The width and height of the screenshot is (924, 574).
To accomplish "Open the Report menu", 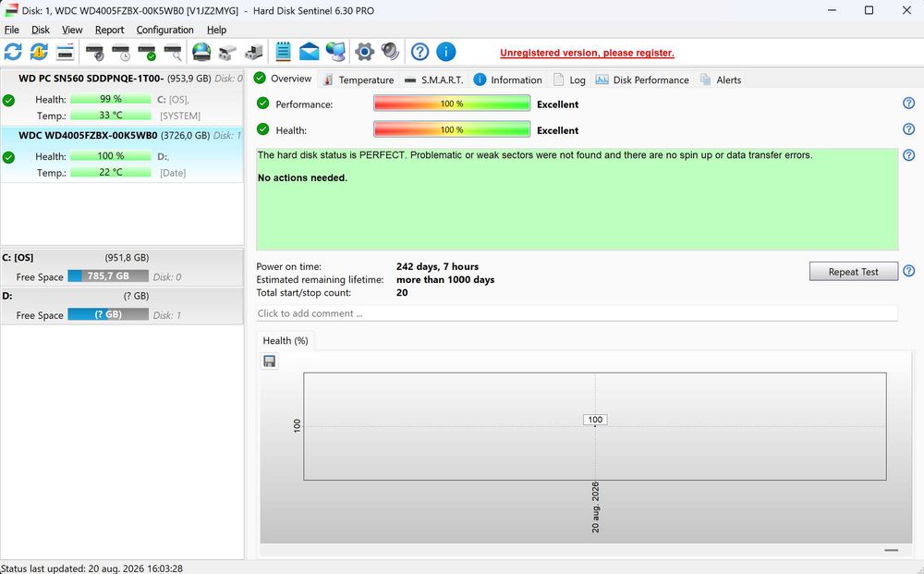I will [110, 30].
